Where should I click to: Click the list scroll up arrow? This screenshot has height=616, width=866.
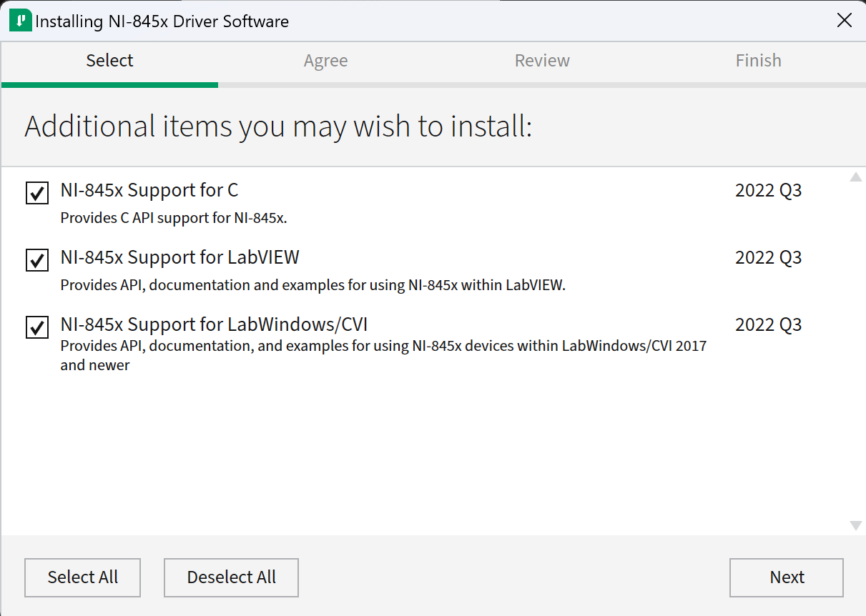(x=855, y=177)
